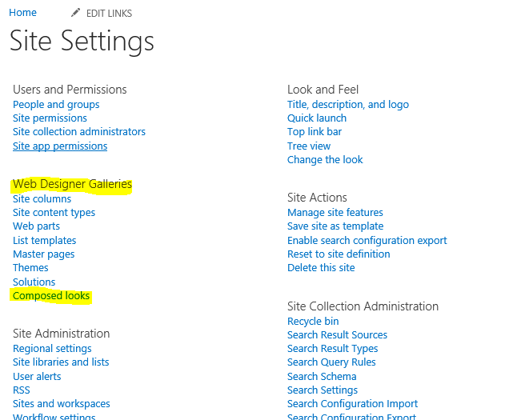Image resolution: width=509 pixels, height=420 pixels.
Task: Select the Delete this site link
Action: (x=321, y=268)
